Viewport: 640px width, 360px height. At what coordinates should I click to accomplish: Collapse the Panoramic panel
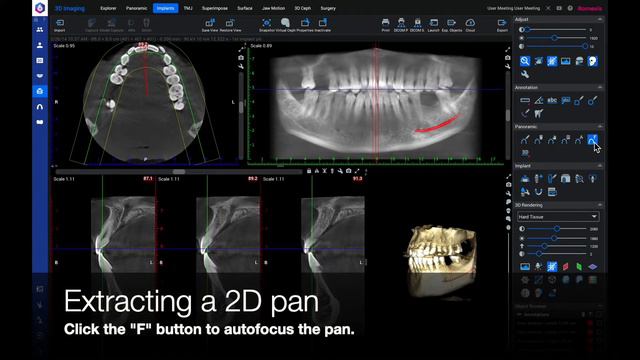coord(600,127)
